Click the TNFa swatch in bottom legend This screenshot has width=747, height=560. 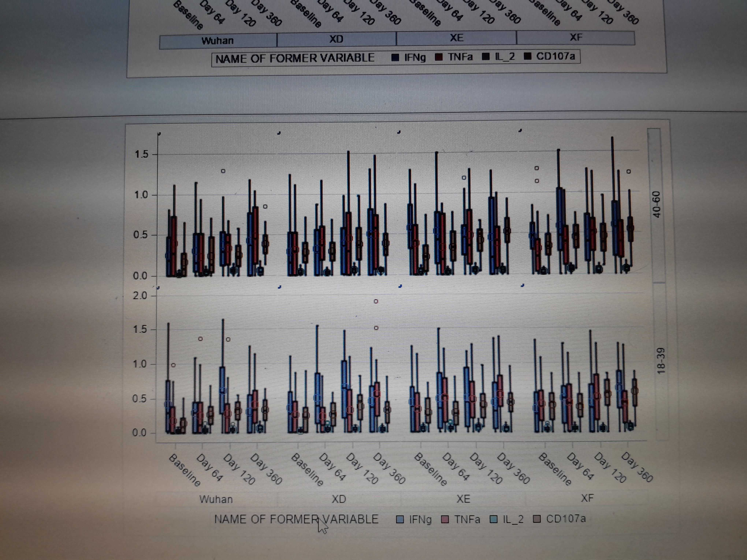(x=445, y=520)
